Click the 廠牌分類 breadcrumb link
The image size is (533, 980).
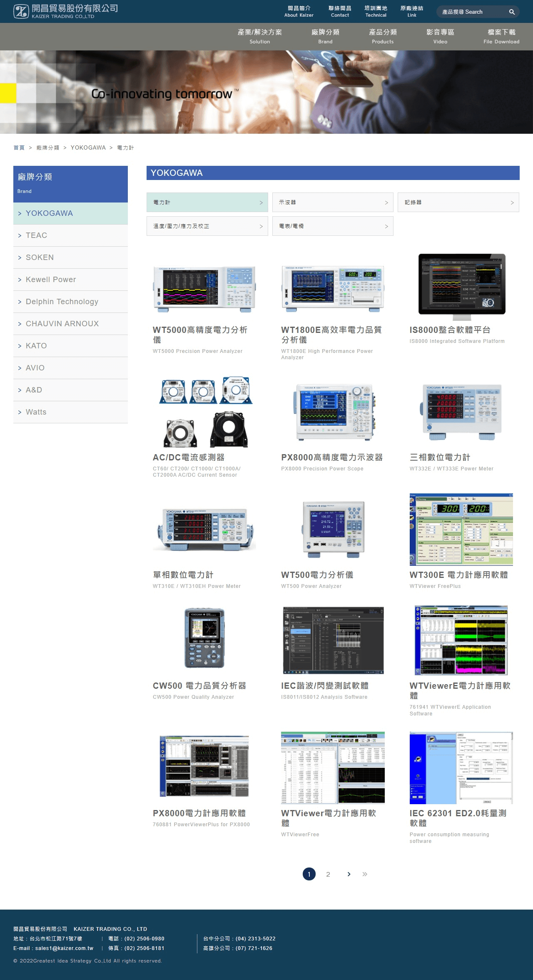pos(48,147)
